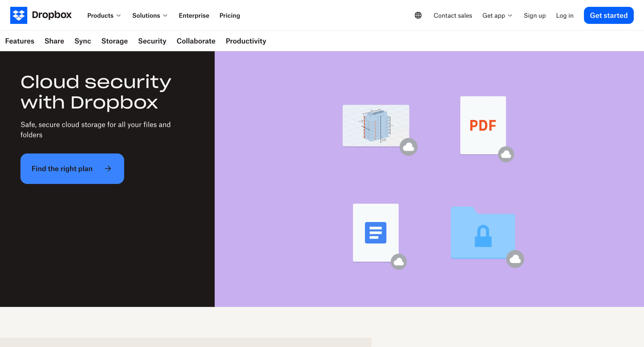Click the blue document file icon
This screenshot has height=347, width=644.
[376, 233]
